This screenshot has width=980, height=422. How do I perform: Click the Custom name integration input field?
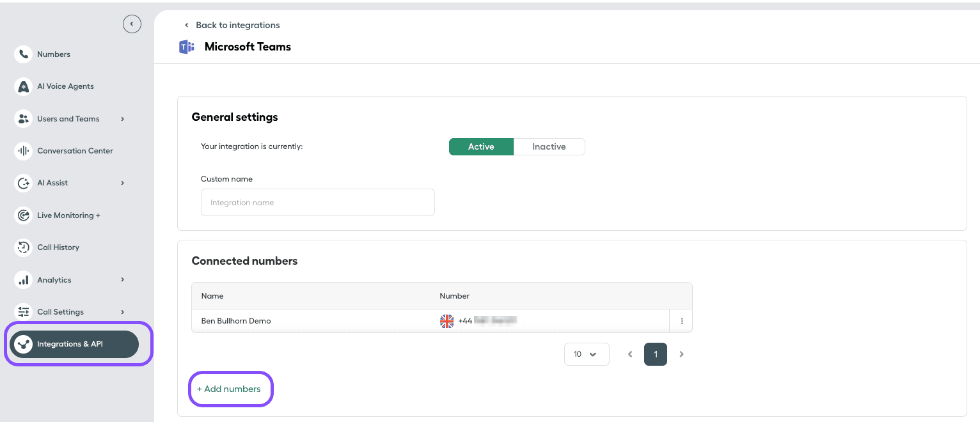point(317,203)
